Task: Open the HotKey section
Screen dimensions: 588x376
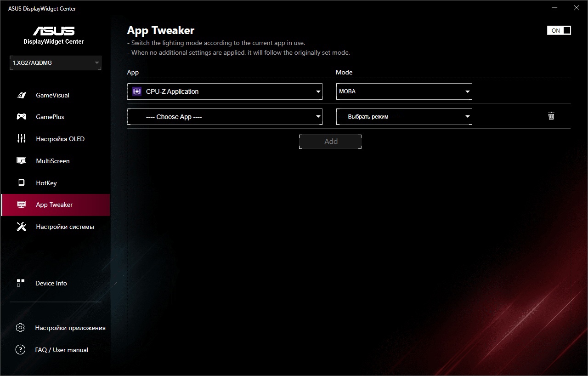Action: tap(55, 183)
